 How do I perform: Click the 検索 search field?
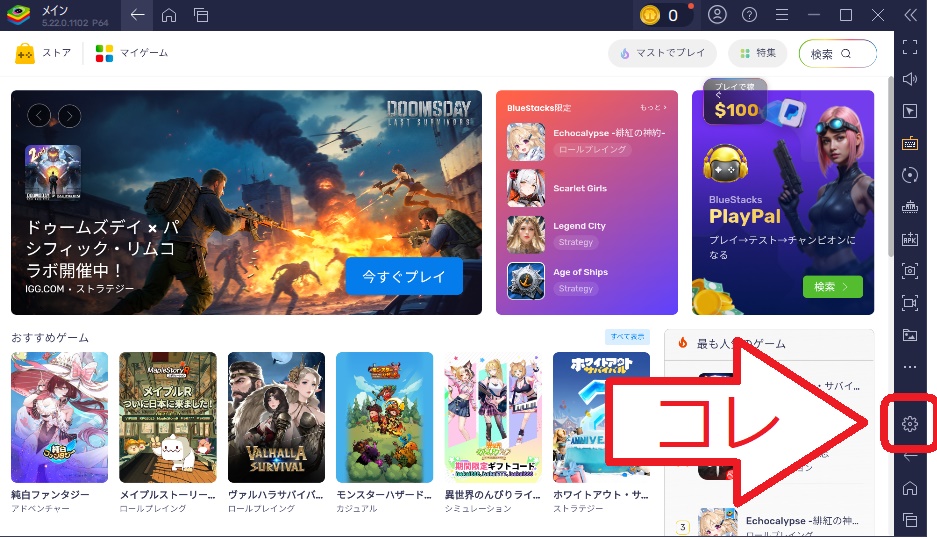coord(837,54)
